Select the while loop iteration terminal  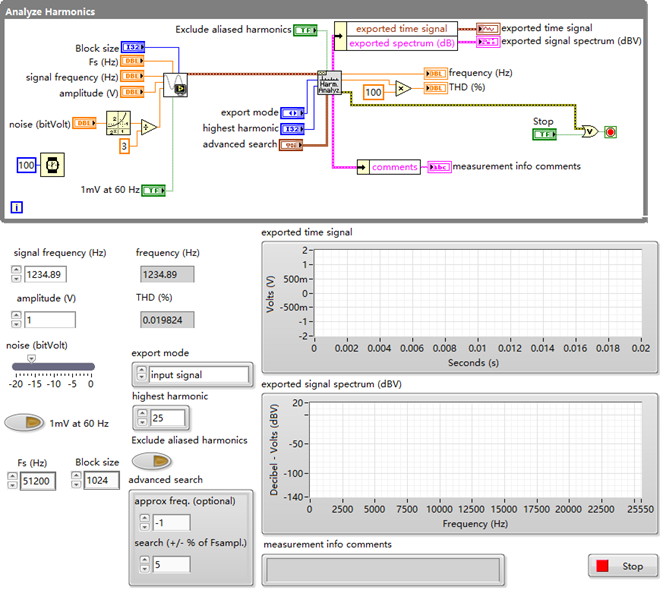tap(16, 208)
